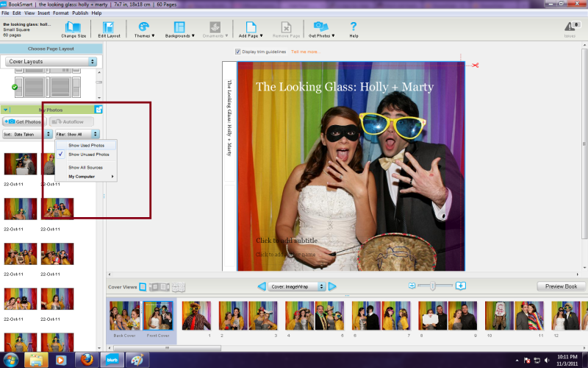This screenshot has width=588, height=368.
Task: Open the Change Size tool
Action: (73, 29)
